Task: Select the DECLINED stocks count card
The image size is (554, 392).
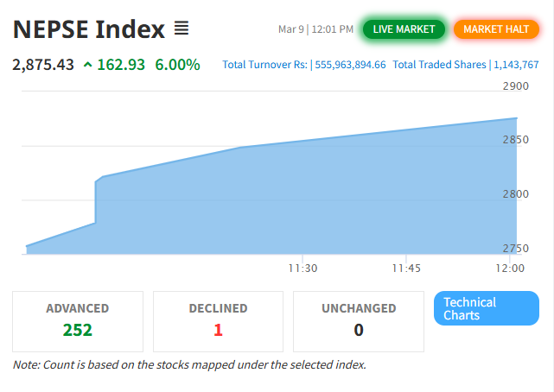Action: coord(218,320)
